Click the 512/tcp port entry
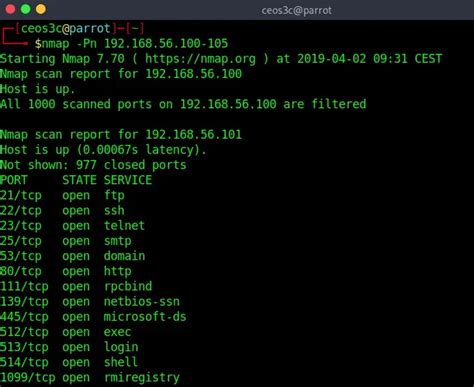The height and width of the screenshot is (387, 474). coord(24,332)
